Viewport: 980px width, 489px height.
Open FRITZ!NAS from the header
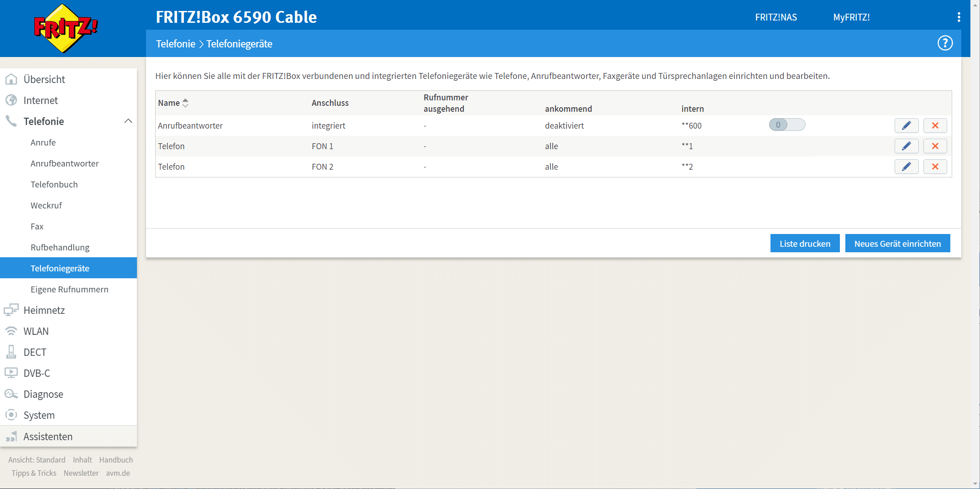pos(776,17)
